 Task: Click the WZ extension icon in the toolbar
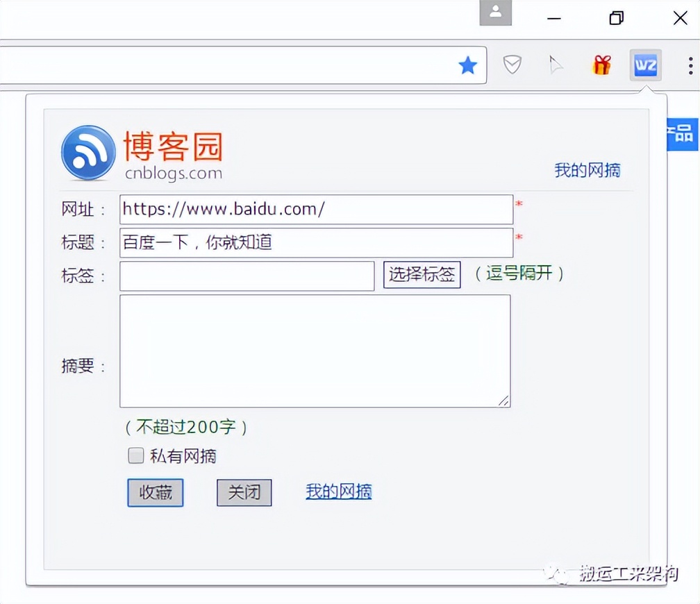pyautogui.click(x=645, y=65)
